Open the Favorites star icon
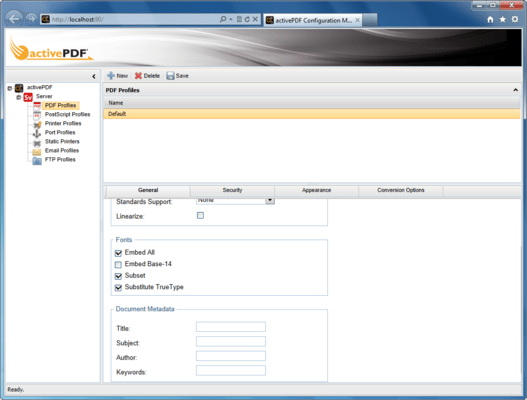The image size is (527, 400). (502, 19)
